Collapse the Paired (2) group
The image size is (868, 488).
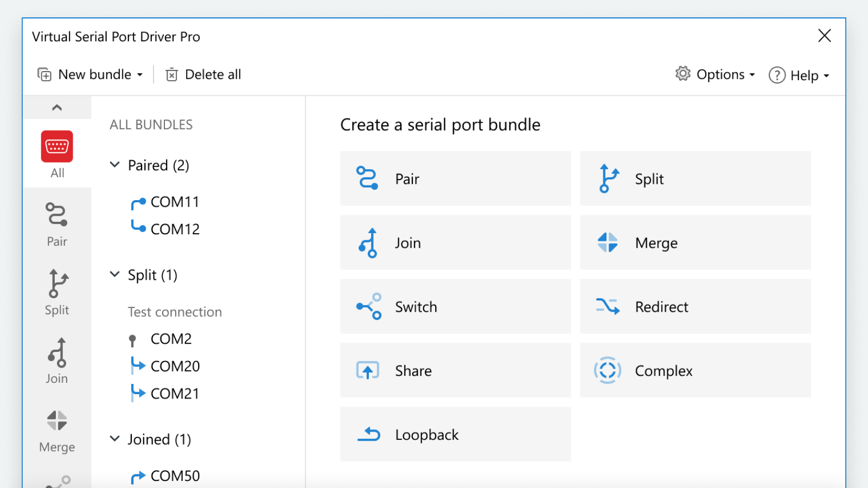(x=115, y=165)
